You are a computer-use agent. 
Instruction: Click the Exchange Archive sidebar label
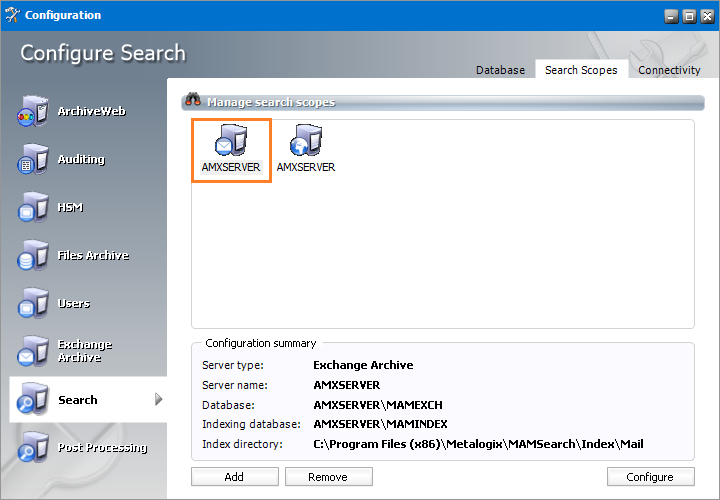point(85,351)
